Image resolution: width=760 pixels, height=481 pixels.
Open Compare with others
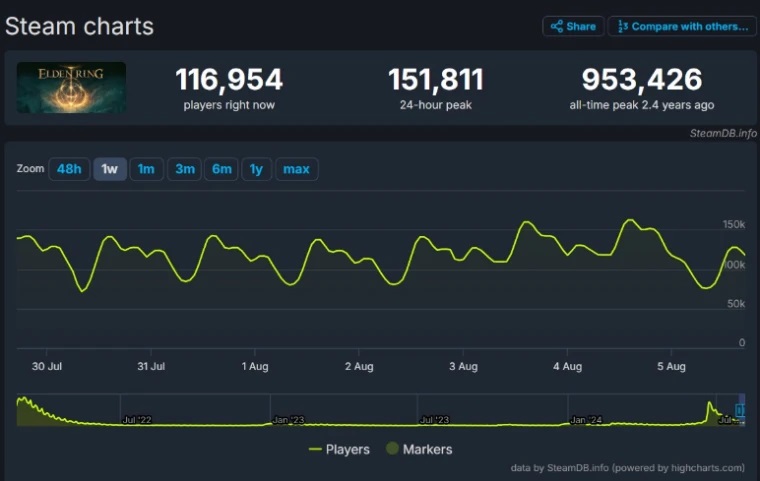click(682, 26)
